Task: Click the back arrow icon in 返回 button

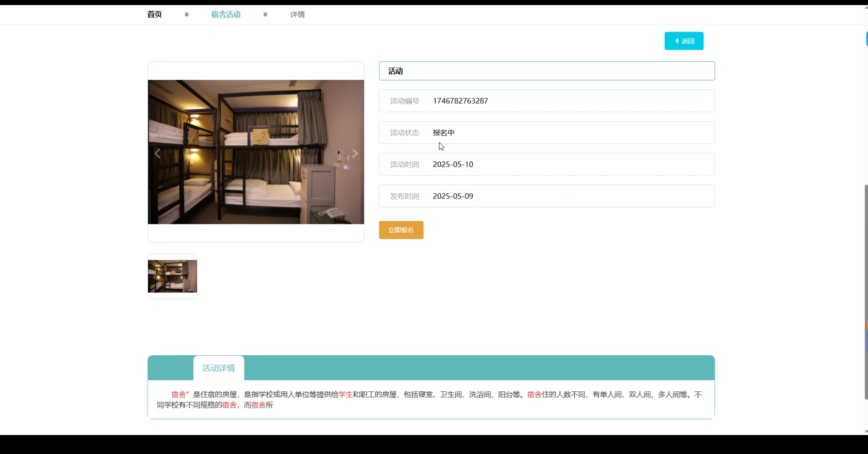Action: [x=676, y=41]
